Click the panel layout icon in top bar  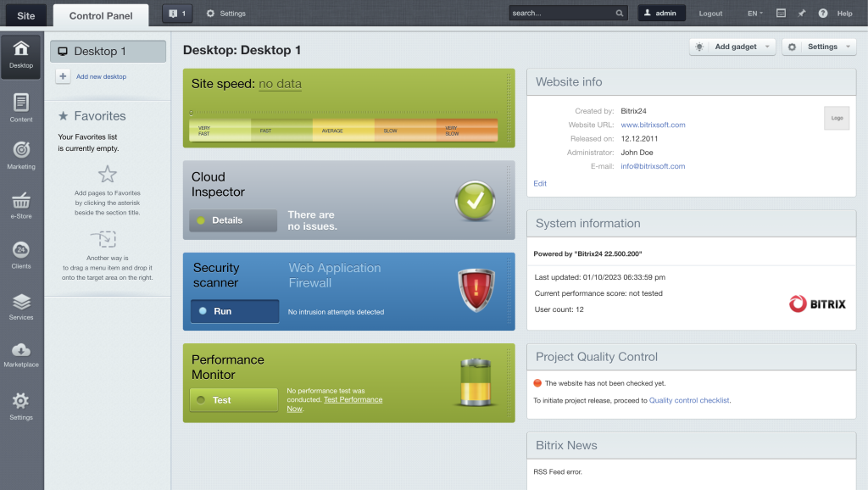pyautogui.click(x=781, y=14)
